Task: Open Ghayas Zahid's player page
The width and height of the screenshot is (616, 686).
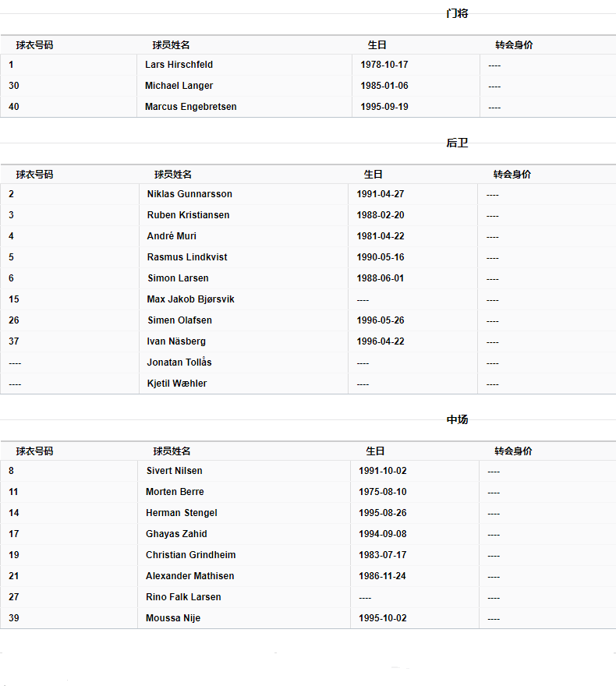Action: [x=176, y=534]
